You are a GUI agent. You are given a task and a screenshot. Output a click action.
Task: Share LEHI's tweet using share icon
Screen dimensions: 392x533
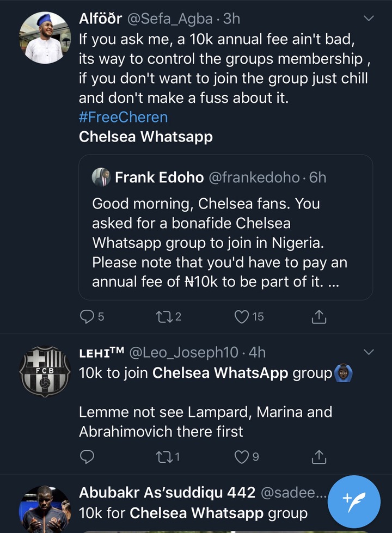(x=320, y=456)
